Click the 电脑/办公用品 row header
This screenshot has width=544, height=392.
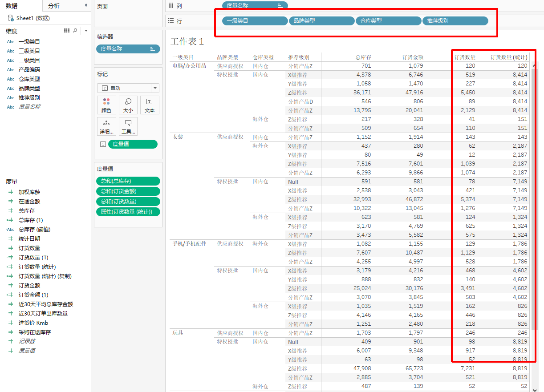[x=189, y=66]
